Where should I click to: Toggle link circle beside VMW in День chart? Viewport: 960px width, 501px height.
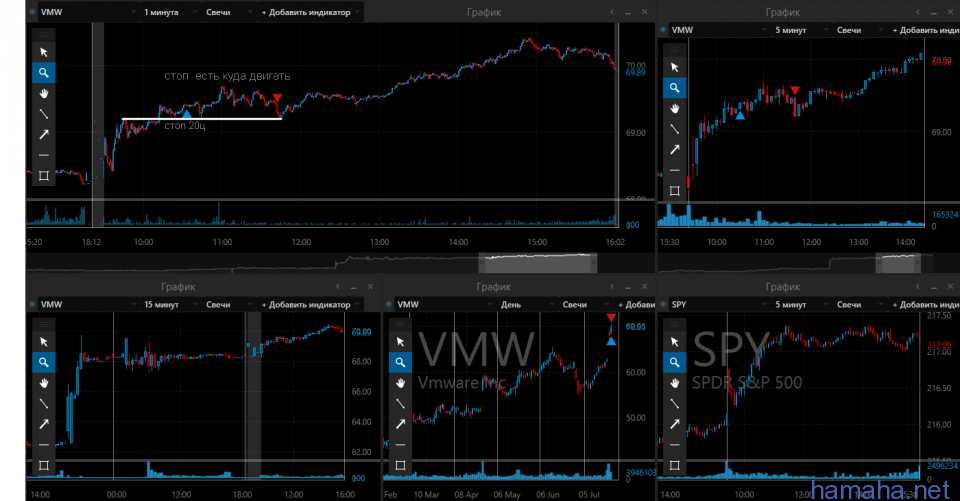389,304
